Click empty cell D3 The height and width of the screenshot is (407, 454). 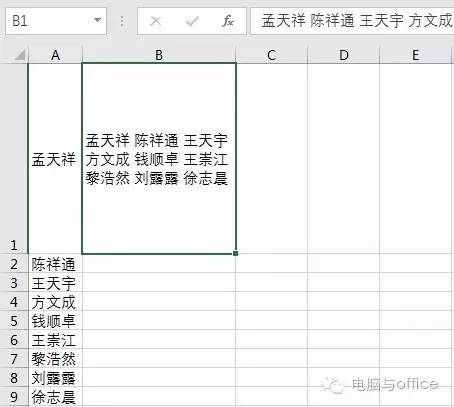pos(343,283)
